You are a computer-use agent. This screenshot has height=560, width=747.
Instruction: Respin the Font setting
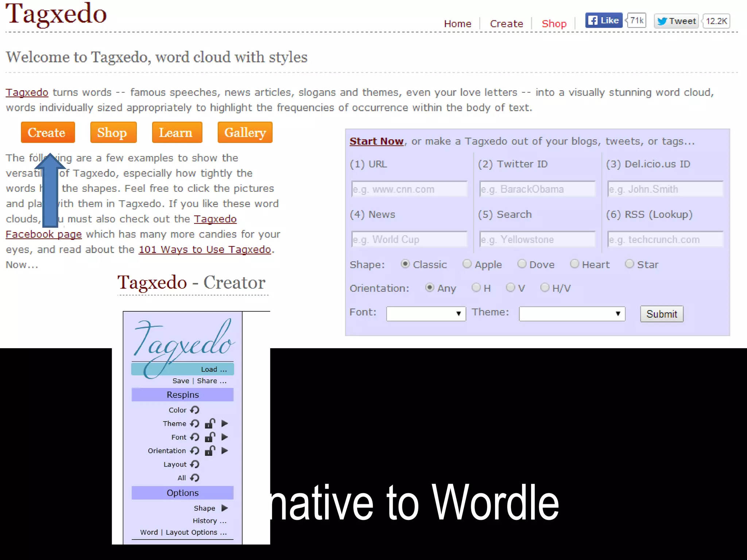(195, 437)
